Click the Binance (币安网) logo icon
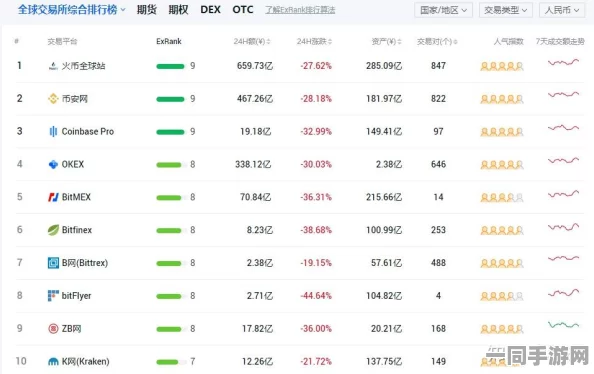The height and width of the screenshot is (374, 594). tap(53, 99)
